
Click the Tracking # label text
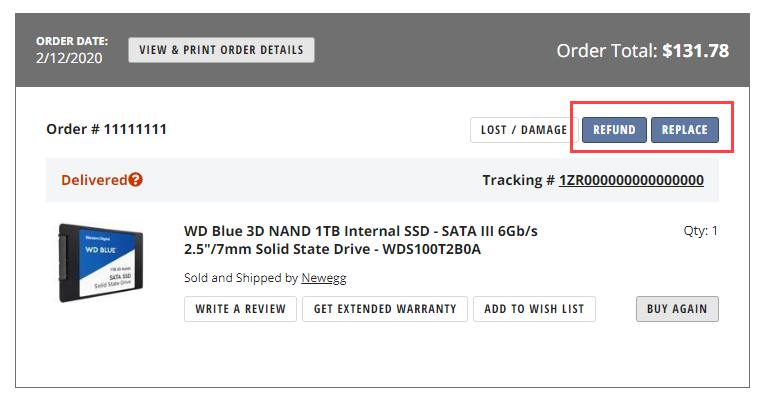coord(519,180)
